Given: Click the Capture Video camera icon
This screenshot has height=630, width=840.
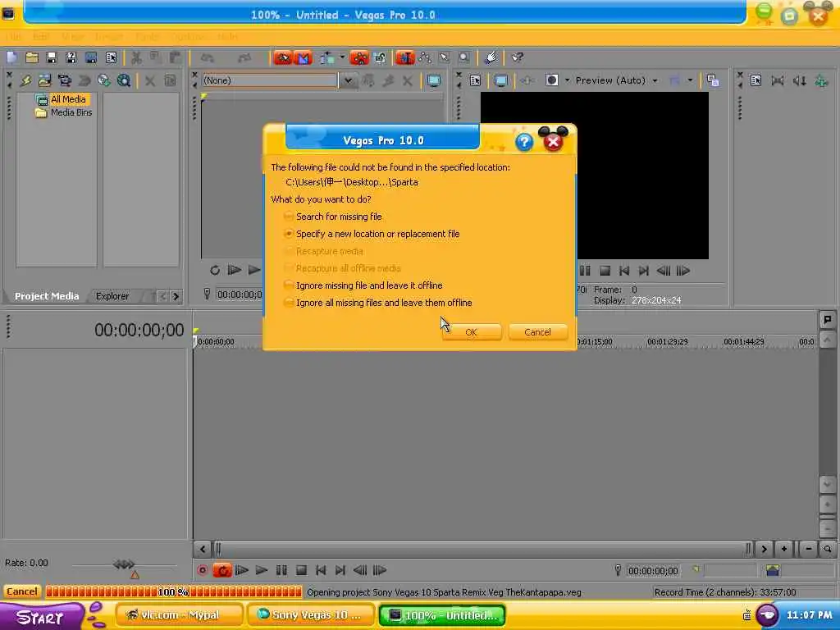Looking at the screenshot, I should [64, 80].
